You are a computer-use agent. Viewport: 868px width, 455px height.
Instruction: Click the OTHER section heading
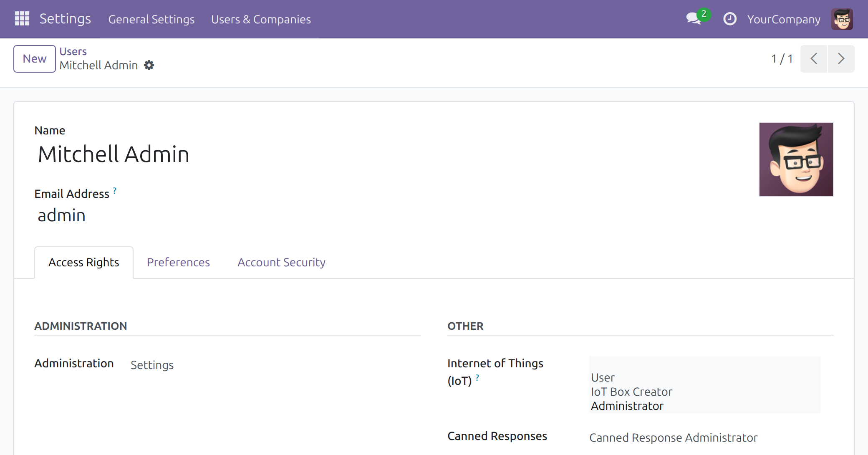coord(465,326)
